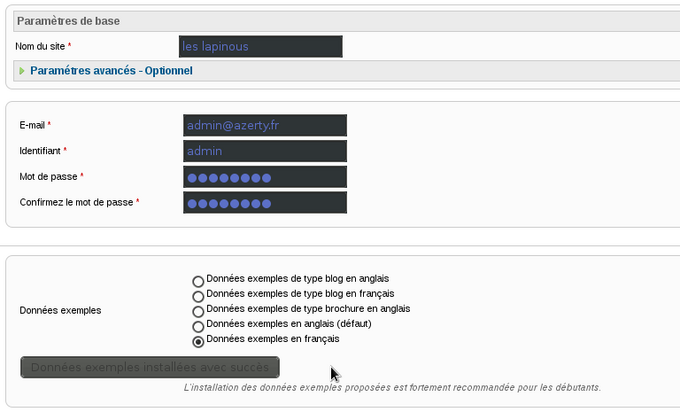Image resolution: width=680 pixels, height=412 pixels.
Task: Select Données exemples en anglais (défaut) option
Action: point(198,327)
